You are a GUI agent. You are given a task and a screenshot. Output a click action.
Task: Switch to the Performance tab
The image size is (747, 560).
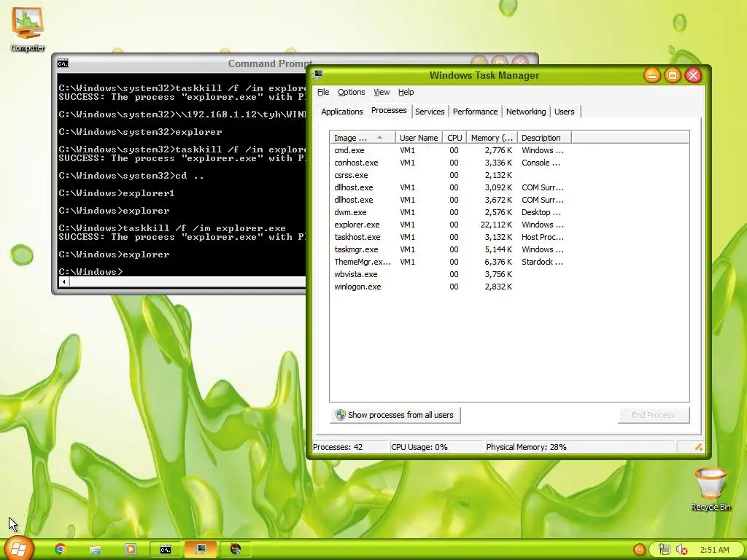[x=475, y=112]
